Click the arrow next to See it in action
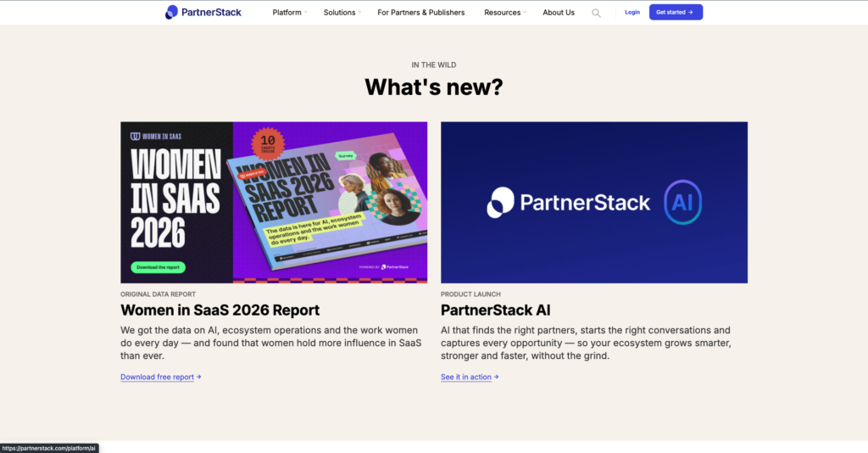This screenshot has height=453, width=868. point(497,377)
